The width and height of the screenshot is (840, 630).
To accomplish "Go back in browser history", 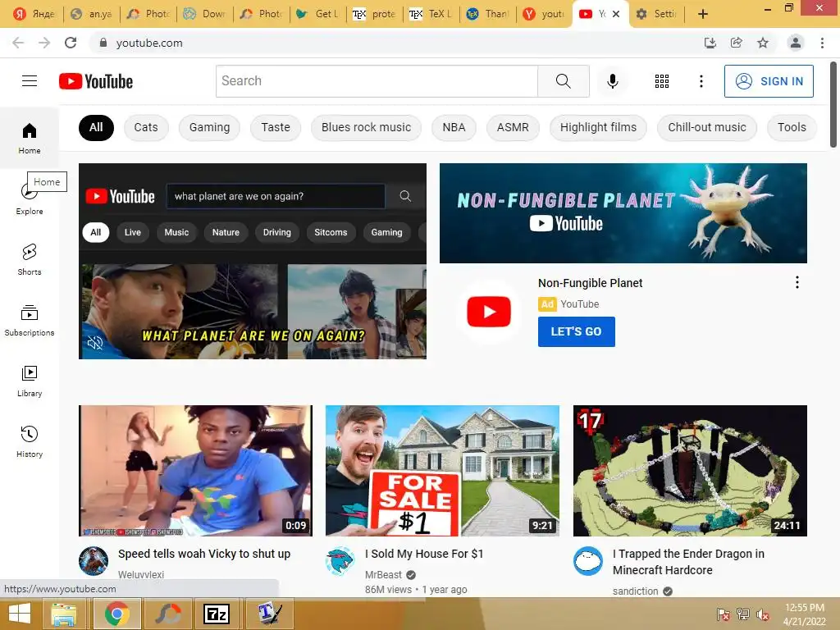I will pos(18,43).
